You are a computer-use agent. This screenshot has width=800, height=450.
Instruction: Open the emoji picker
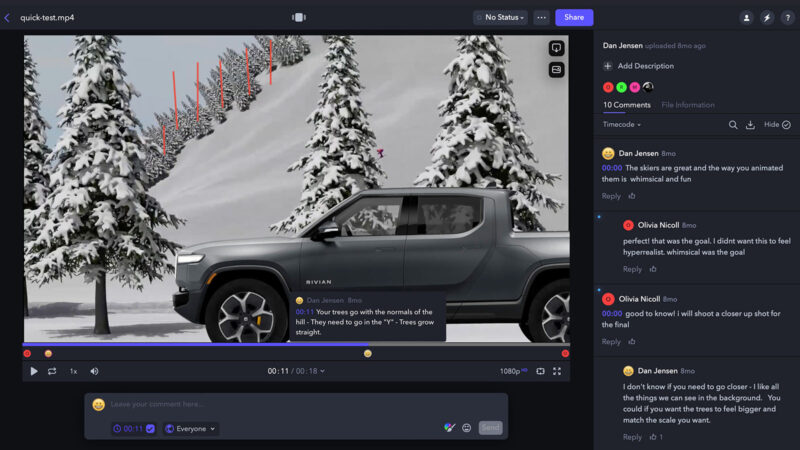click(x=466, y=428)
